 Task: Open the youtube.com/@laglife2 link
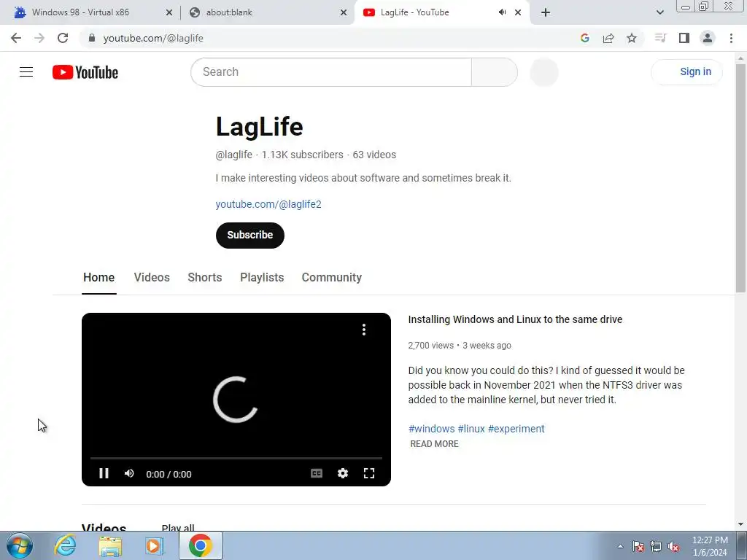click(x=268, y=204)
